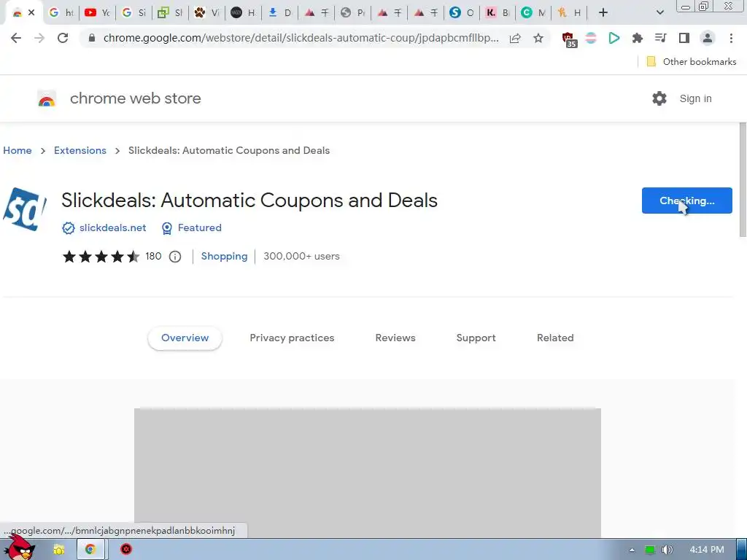Viewport: 747px width, 560px height.
Task: Click the red round taskbar icon
Action: coord(125,550)
